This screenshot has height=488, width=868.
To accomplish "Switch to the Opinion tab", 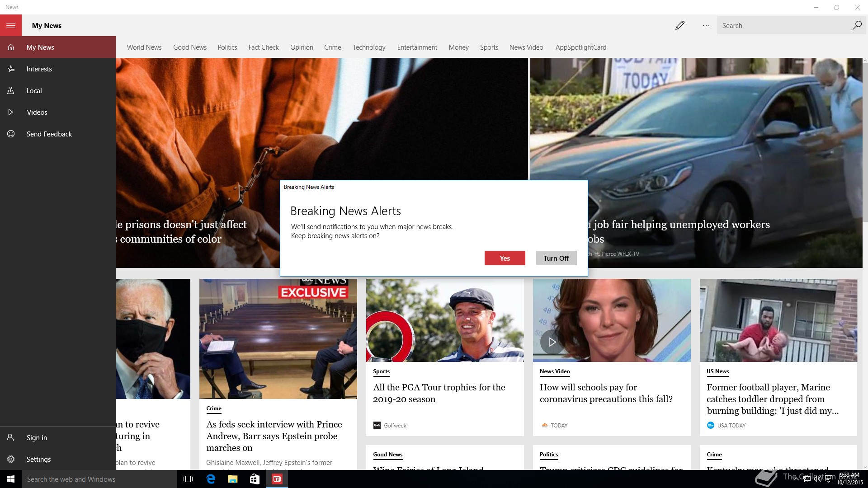I will [x=302, y=47].
